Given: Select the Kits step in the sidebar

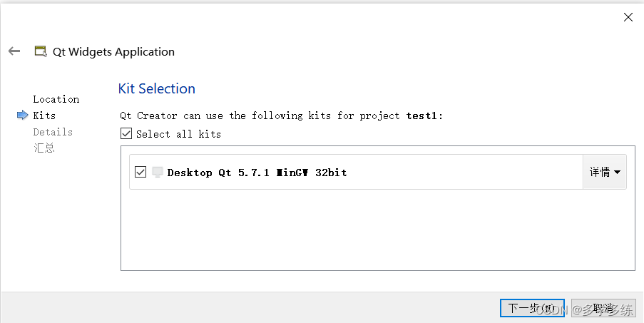Looking at the screenshot, I should (x=44, y=116).
